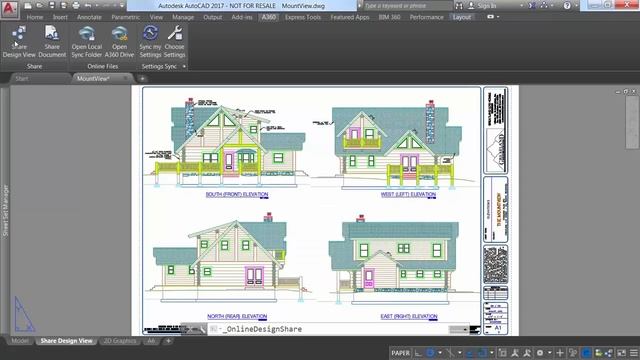Image resolution: width=640 pixels, height=360 pixels.
Task: Click the command line customize wrench icon
Action: pyautogui.click(x=202, y=329)
